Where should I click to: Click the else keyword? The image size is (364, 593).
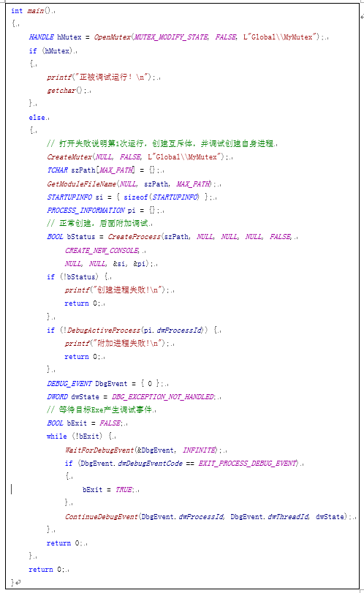tap(37, 118)
